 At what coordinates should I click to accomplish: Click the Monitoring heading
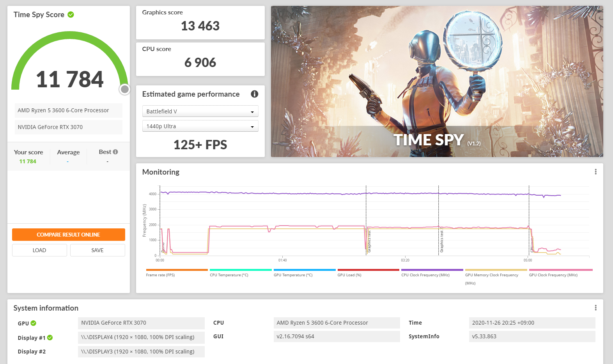point(161,172)
